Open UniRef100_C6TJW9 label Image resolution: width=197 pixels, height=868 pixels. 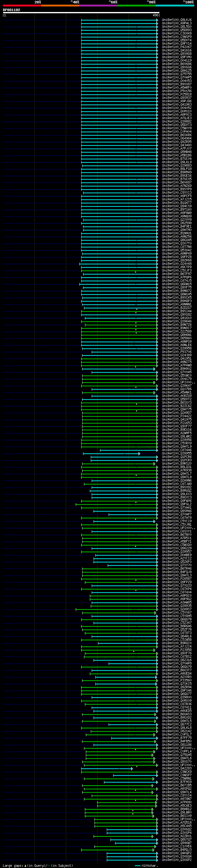tap(176, 484)
